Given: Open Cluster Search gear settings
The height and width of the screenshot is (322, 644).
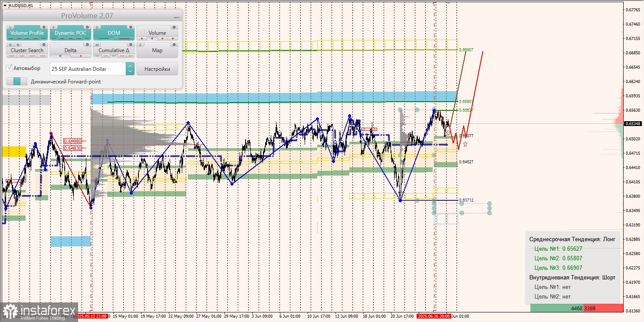Looking at the screenshot, I should (43, 44).
